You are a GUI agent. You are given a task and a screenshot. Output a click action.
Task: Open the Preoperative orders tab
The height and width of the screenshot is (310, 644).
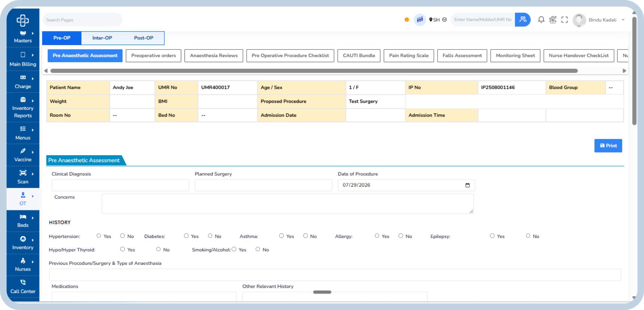[153, 56]
